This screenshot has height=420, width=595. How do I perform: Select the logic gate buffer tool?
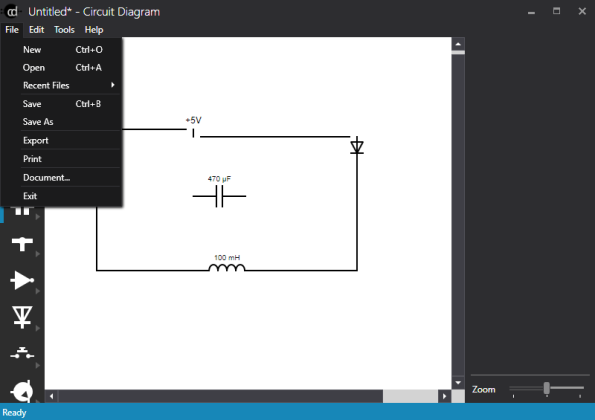tap(22, 280)
